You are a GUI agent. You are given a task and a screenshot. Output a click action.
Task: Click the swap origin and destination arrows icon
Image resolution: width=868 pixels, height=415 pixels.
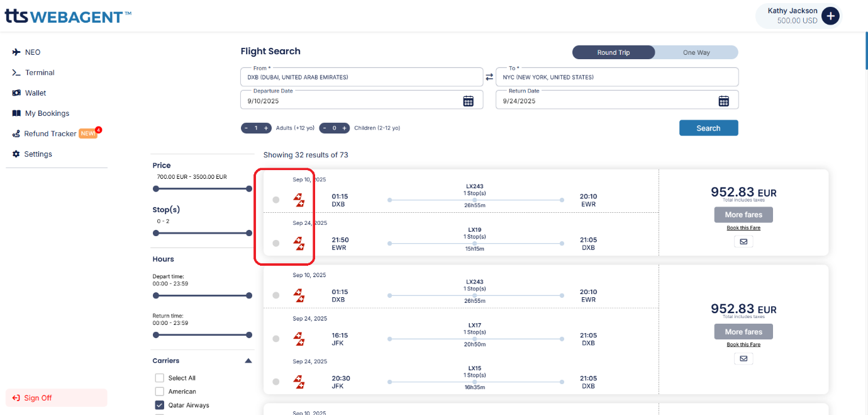click(489, 77)
